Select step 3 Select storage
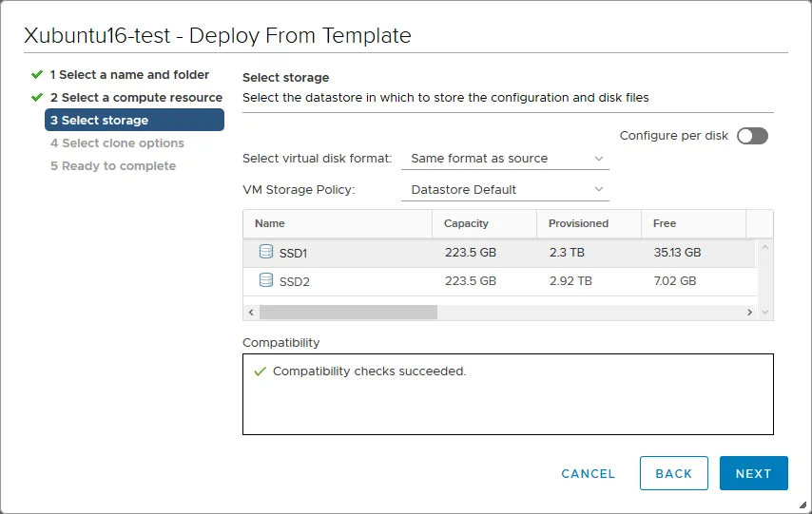This screenshot has height=514, width=812. 134,120
